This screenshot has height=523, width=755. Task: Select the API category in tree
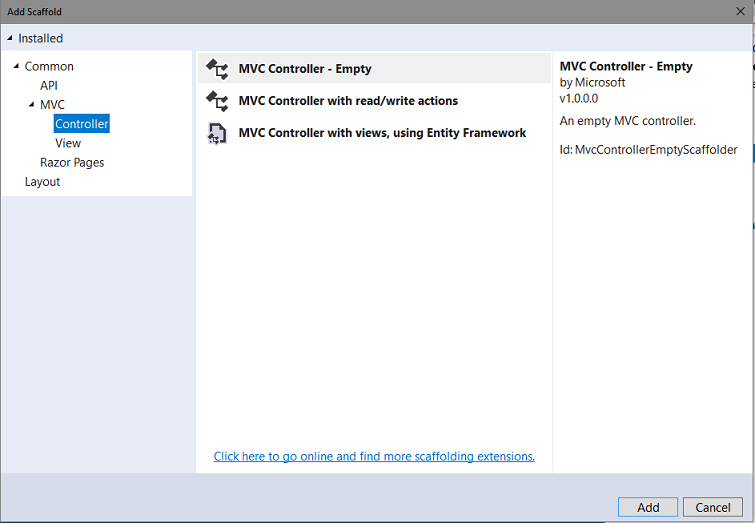pos(48,86)
